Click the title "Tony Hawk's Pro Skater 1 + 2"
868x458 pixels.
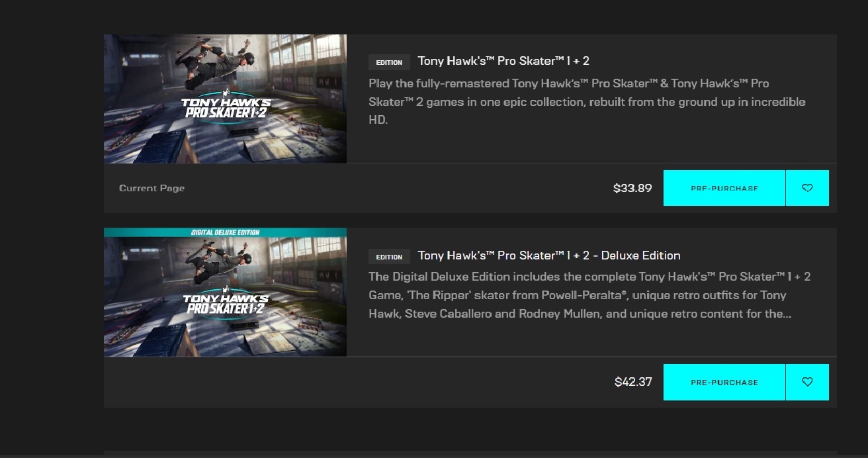[x=503, y=61]
